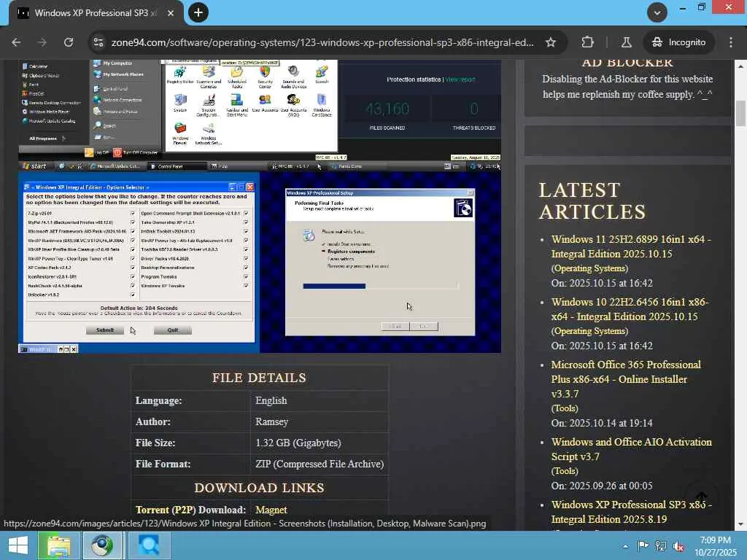Select file size 1.32 GB (Gigabytes)
This screenshot has height=560, width=747.
point(298,443)
